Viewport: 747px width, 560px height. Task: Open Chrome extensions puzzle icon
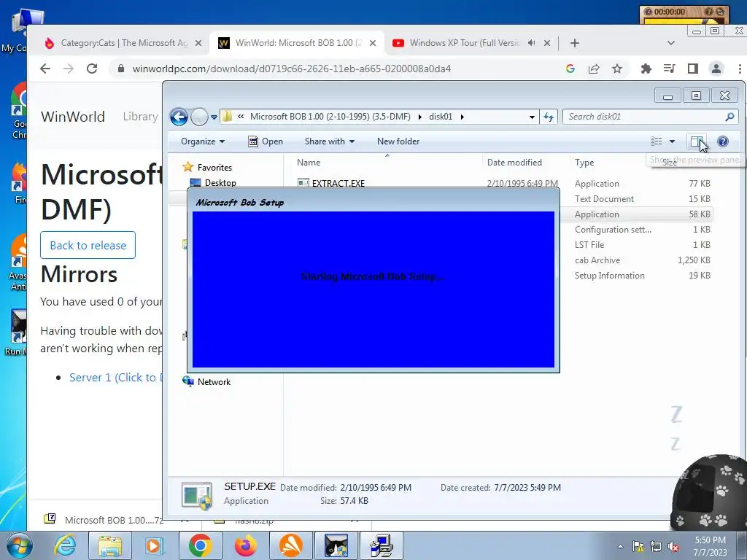[x=646, y=69]
